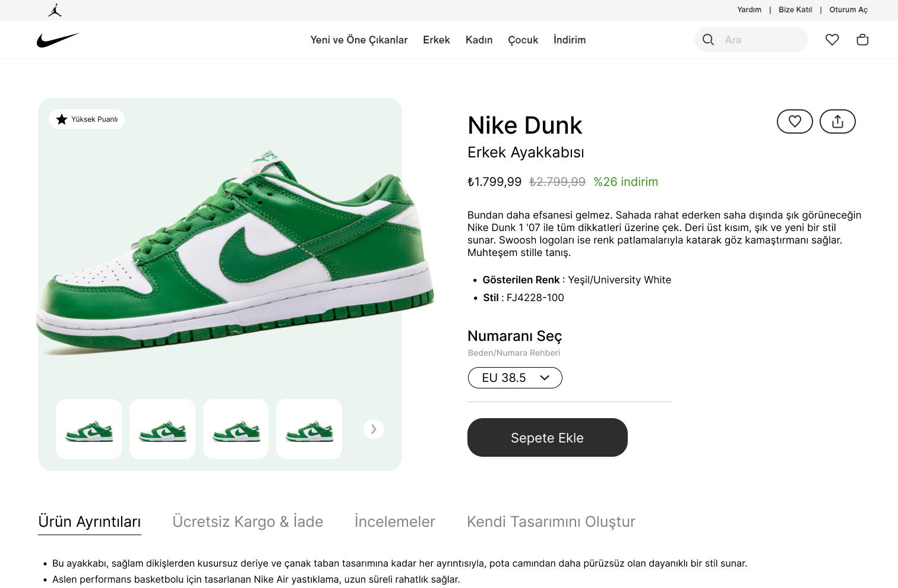Select the third shoe thumbnail
This screenshot has height=588, width=898.
tap(236, 429)
